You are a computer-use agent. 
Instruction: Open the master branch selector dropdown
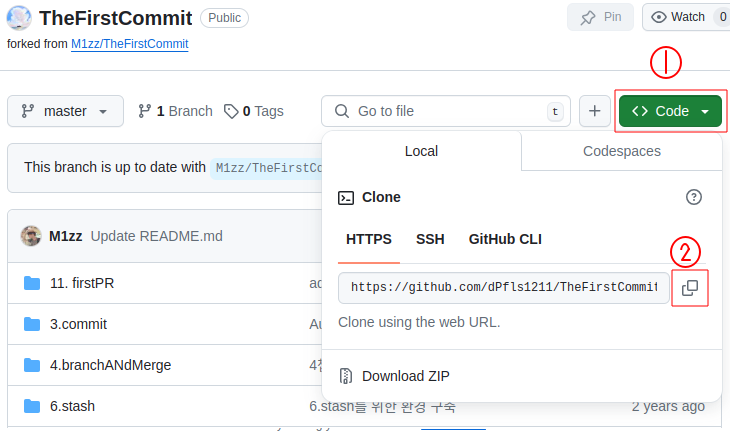[x=65, y=111]
